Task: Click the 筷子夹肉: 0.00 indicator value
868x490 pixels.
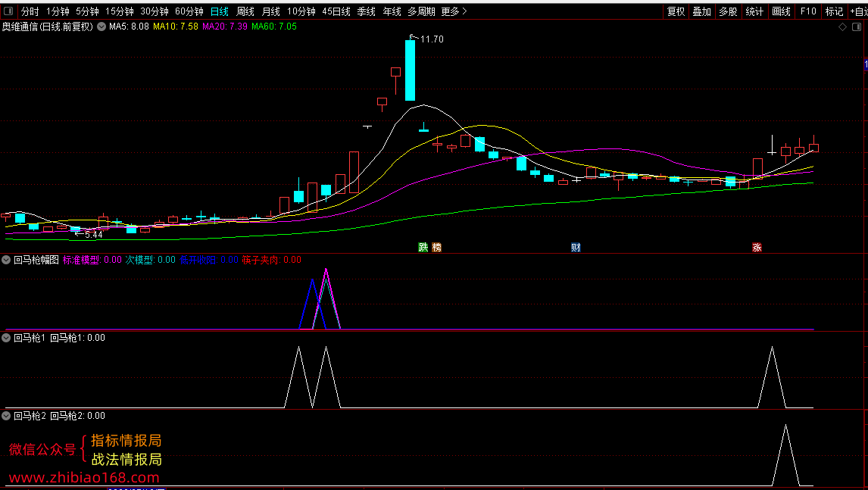Action: point(272,260)
